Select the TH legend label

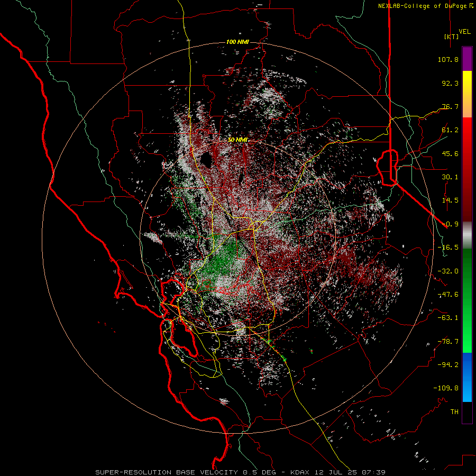454,412
